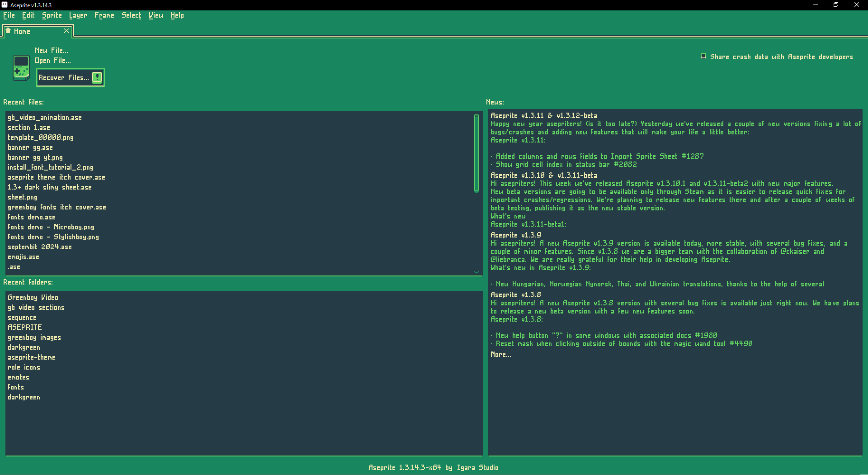Open the Layer menu
Image resolution: width=868 pixels, height=475 pixels.
78,15
